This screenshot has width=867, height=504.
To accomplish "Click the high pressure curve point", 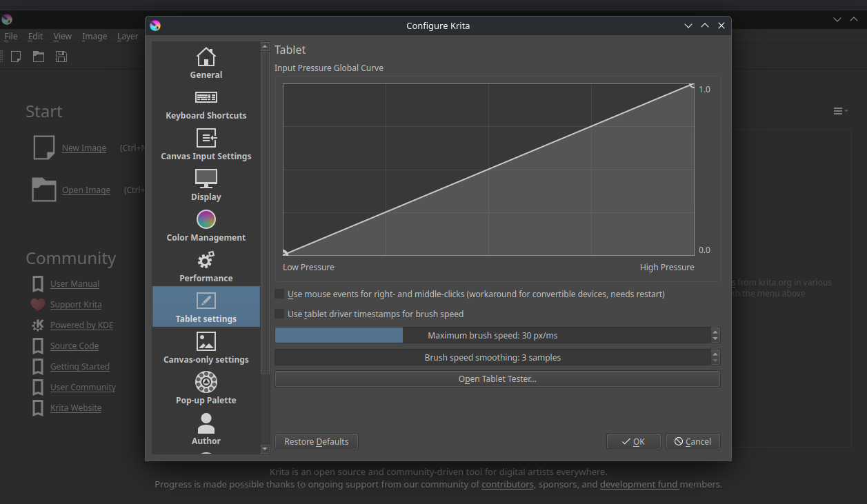I will (692, 85).
